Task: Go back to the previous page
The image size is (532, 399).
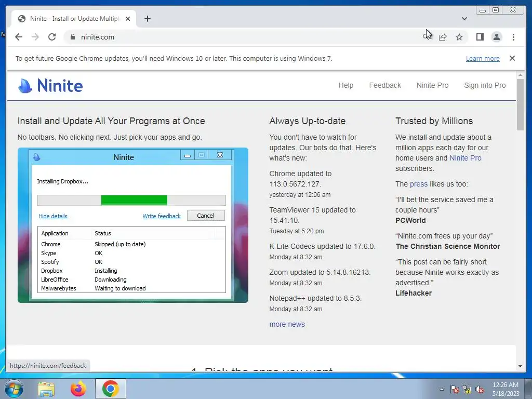Action: pyautogui.click(x=19, y=37)
